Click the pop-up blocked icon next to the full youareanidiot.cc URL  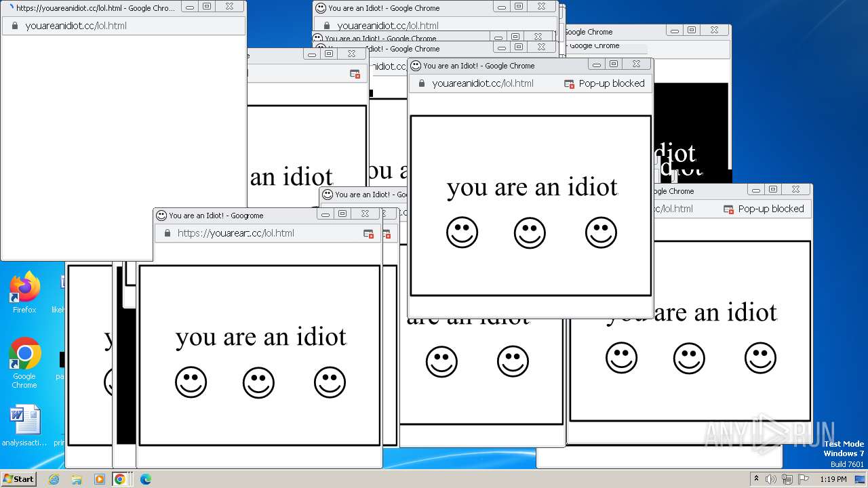coord(569,83)
